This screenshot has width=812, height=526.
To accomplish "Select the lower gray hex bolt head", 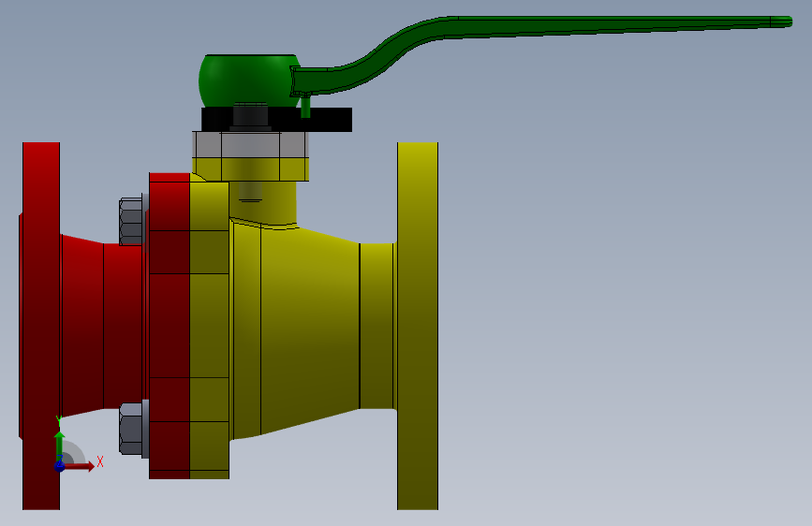I will (131, 430).
